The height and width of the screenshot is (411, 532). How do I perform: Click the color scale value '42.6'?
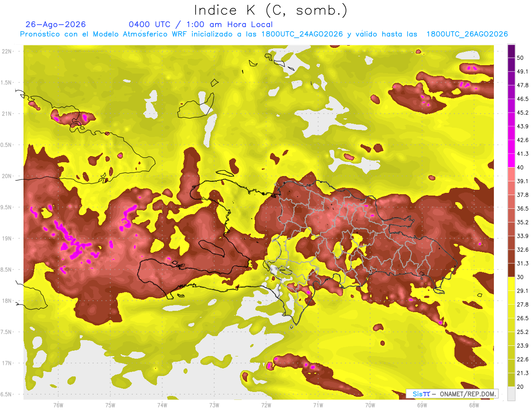coord(522,140)
